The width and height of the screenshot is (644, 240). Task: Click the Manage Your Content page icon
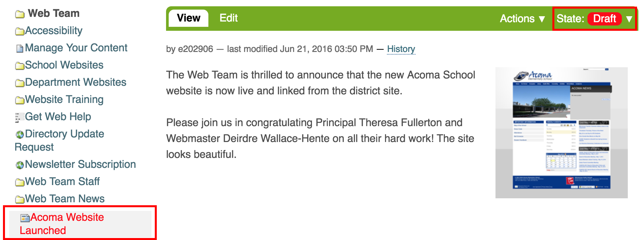click(20, 49)
